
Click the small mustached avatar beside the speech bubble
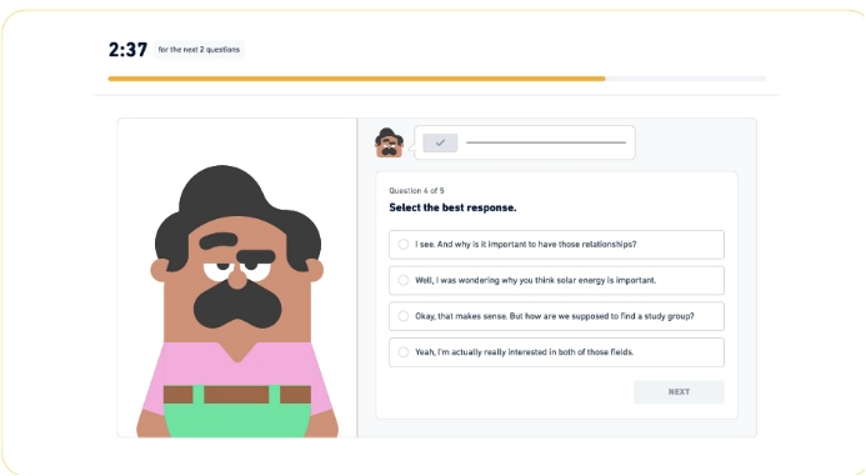click(388, 143)
